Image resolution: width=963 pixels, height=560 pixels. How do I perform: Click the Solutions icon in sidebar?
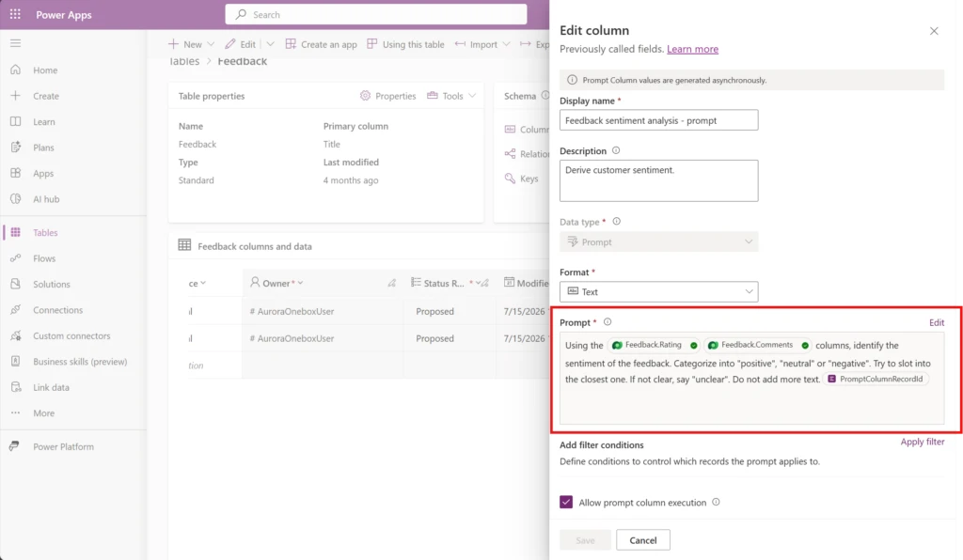tap(15, 284)
